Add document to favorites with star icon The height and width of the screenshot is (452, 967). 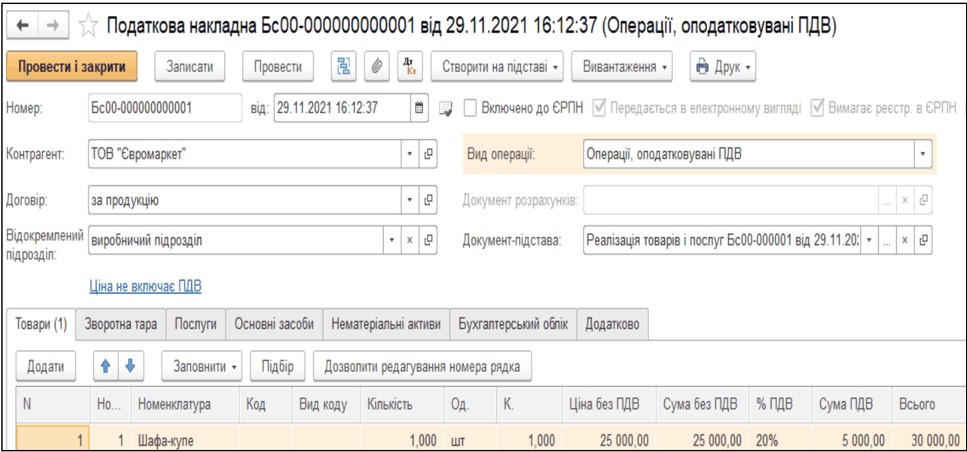click(x=87, y=22)
